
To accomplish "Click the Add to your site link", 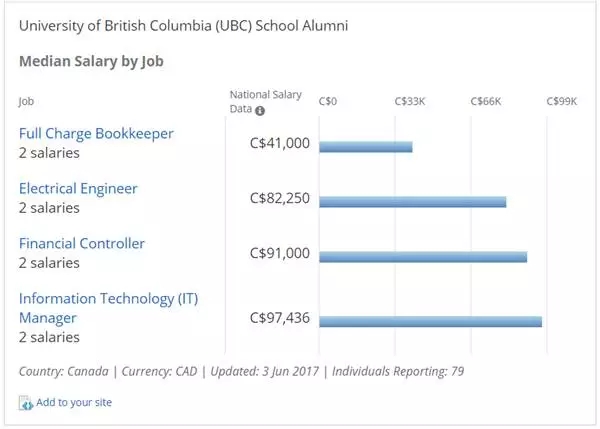I will [x=75, y=403].
